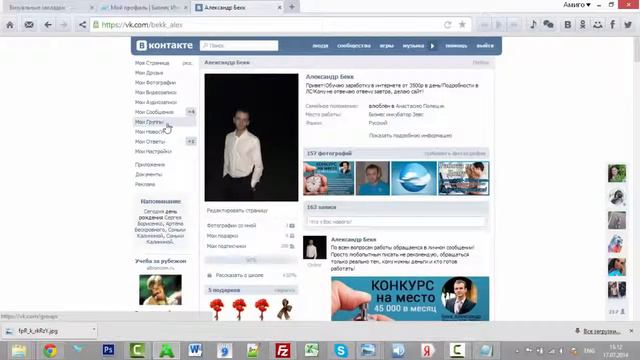Click the forward arrow in the toolbar

click(x=64, y=25)
